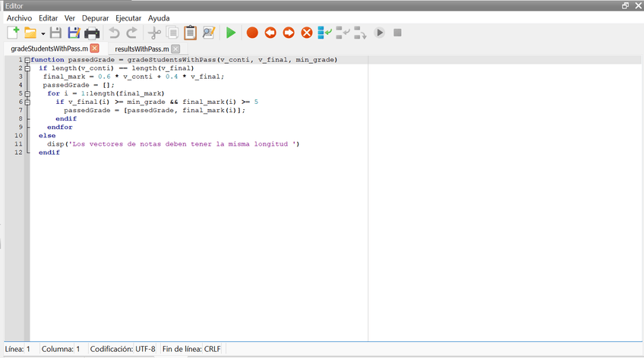The width and height of the screenshot is (644, 358).
Task: Go to the previous breakpoint
Action: pyautogui.click(x=270, y=33)
